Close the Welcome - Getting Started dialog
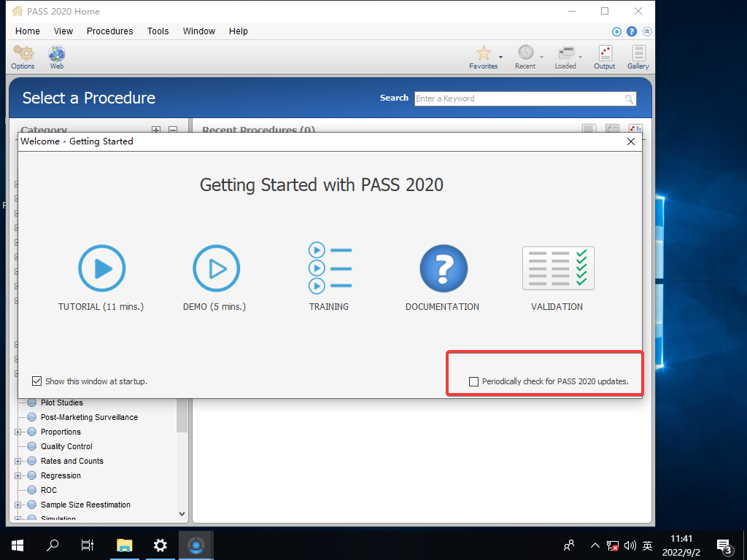 [631, 141]
